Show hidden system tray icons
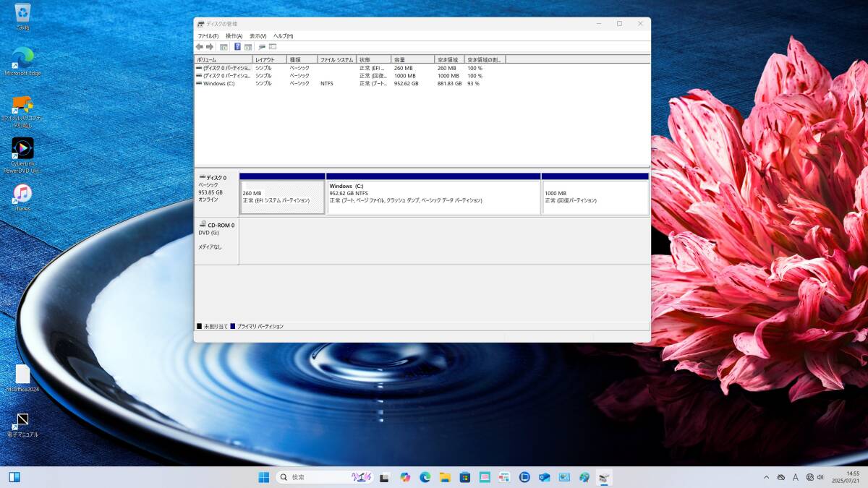This screenshot has height=488, width=868. (767, 477)
